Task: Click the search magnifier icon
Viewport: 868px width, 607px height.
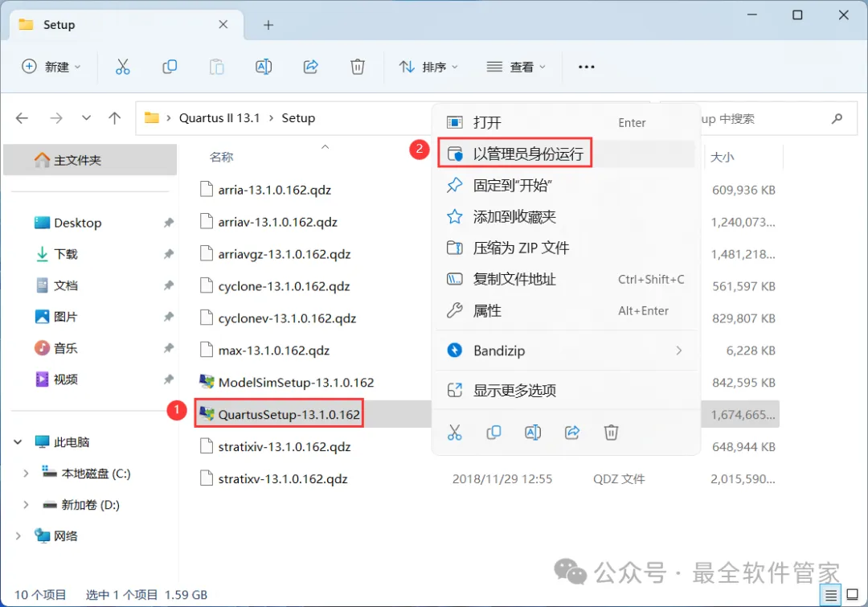Action: click(x=837, y=118)
